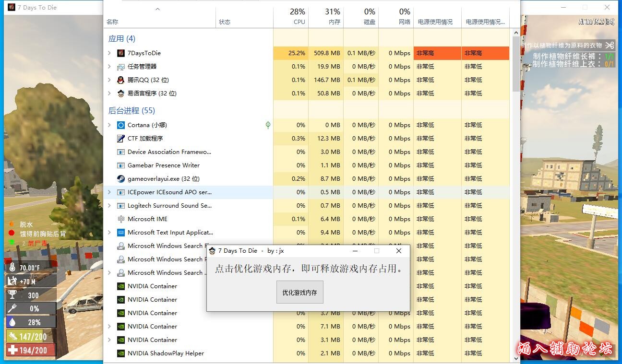The width and height of the screenshot is (622, 364).
Task: Click the health cross 194/200 icon in game
Action: (x=13, y=350)
